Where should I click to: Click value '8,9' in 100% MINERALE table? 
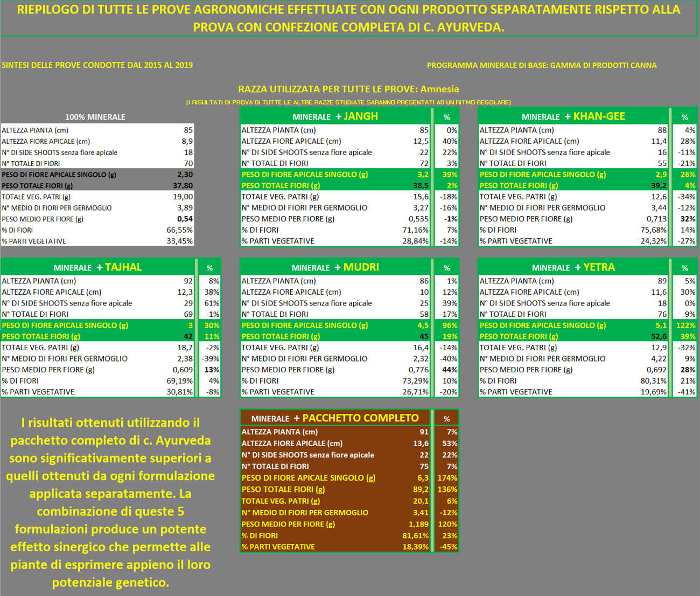[187, 141]
